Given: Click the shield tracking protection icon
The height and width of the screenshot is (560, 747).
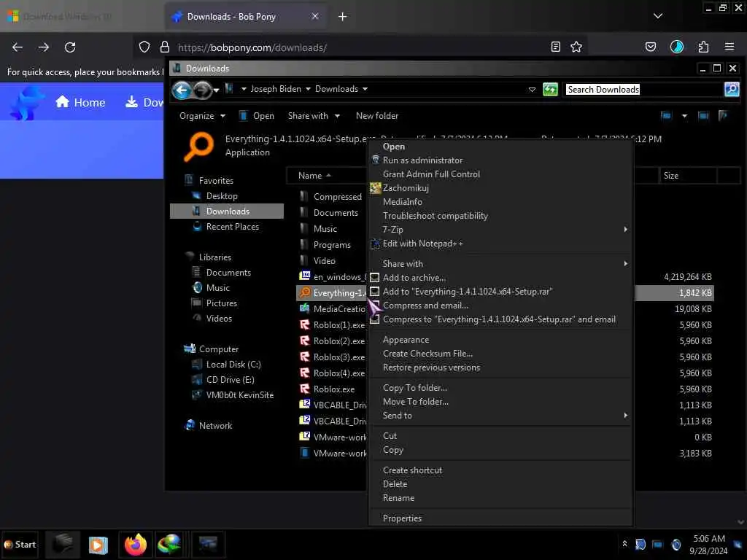Looking at the screenshot, I should pyautogui.click(x=144, y=47).
